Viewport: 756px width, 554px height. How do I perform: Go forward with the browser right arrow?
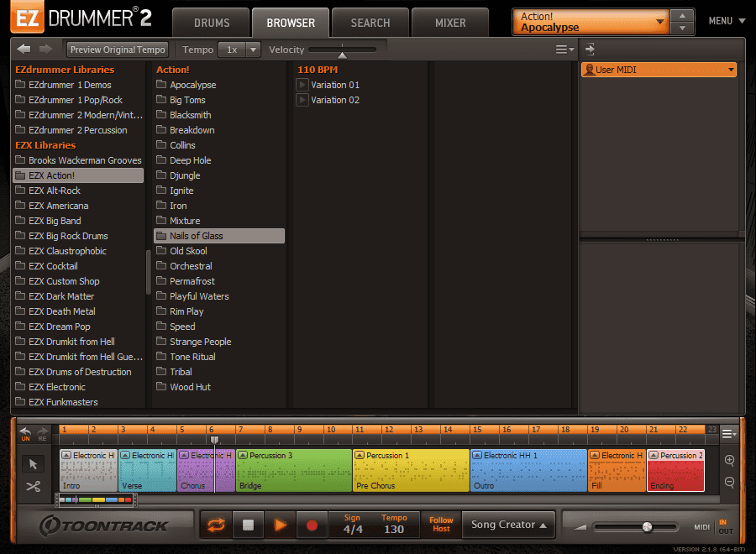46,49
